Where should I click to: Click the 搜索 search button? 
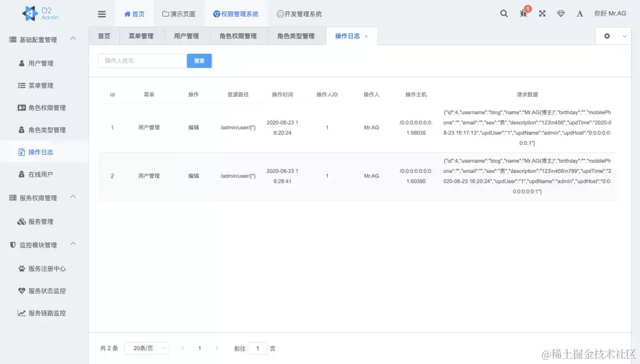pos(199,60)
